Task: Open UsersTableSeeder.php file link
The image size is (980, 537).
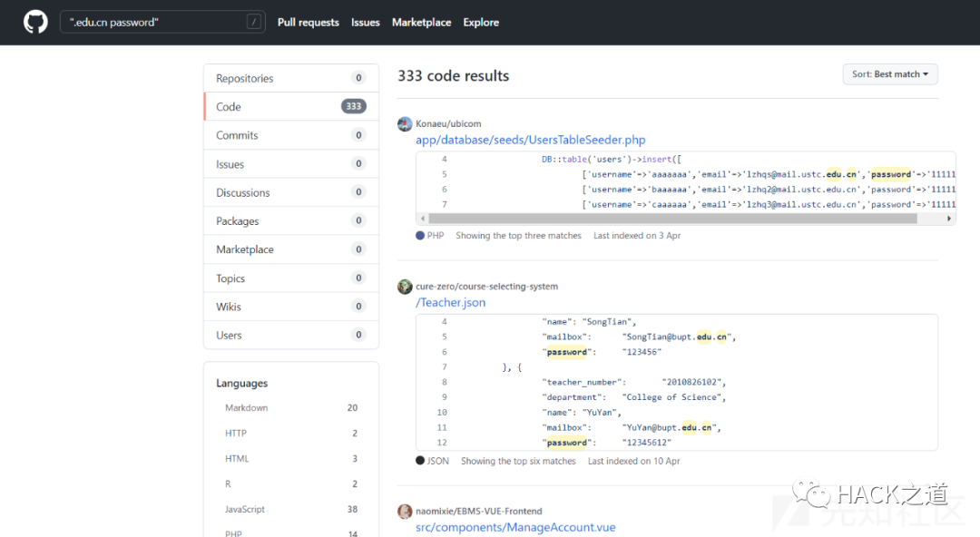Action: (x=531, y=140)
